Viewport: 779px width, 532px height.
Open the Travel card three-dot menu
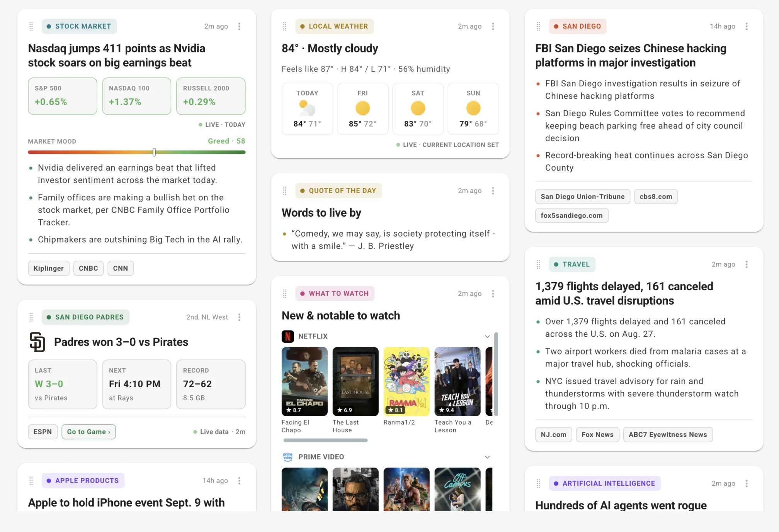[x=747, y=264]
